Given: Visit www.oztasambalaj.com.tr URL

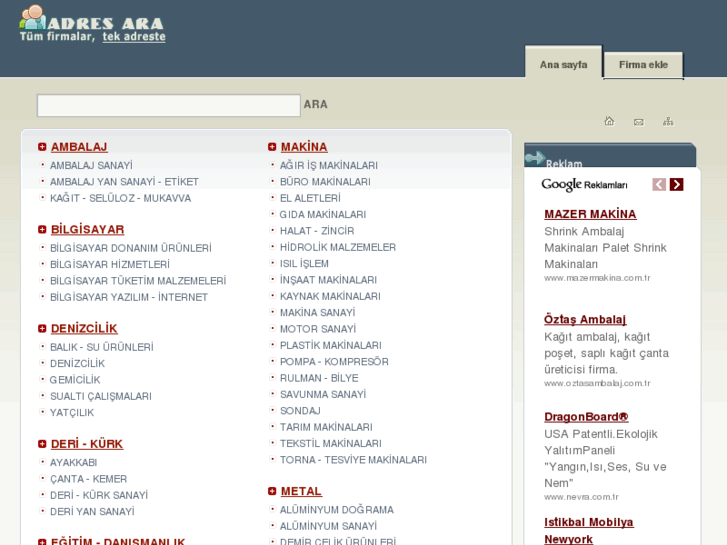Looking at the screenshot, I should point(597,383).
